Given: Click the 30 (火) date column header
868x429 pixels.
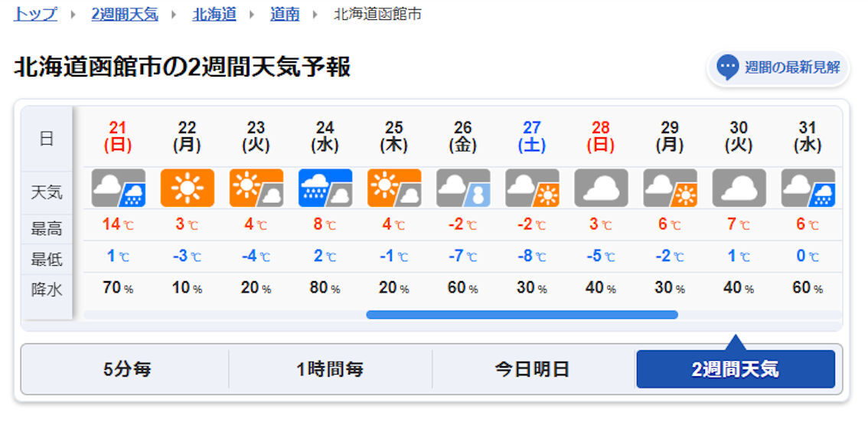Looking at the screenshot, I should 739,137.
